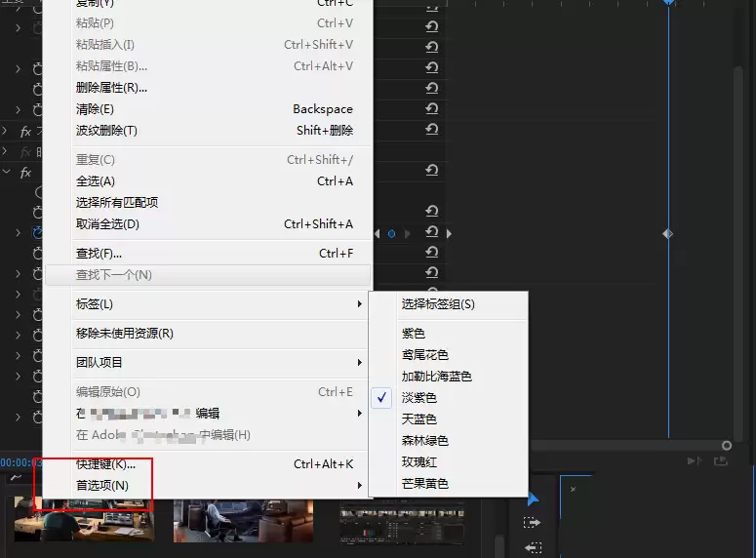Click the horizontal timeline scrollbar
This screenshot has width=756, height=558.
627,445
